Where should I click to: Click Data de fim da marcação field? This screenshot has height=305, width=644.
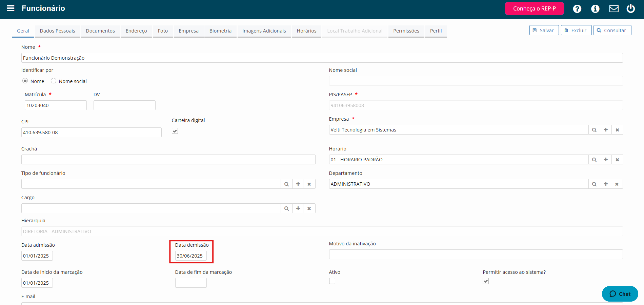pos(191,283)
